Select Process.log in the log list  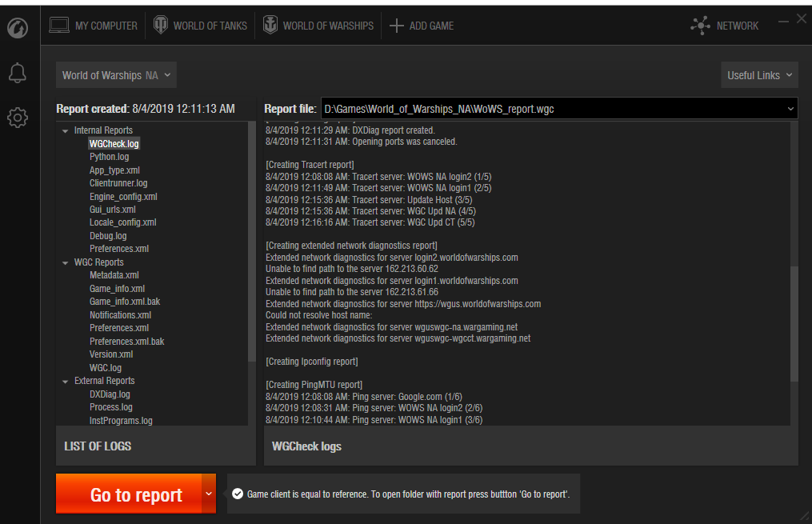click(x=111, y=407)
